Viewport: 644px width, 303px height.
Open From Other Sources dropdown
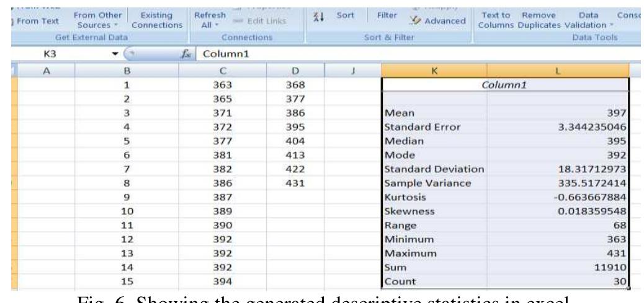point(98,20)
